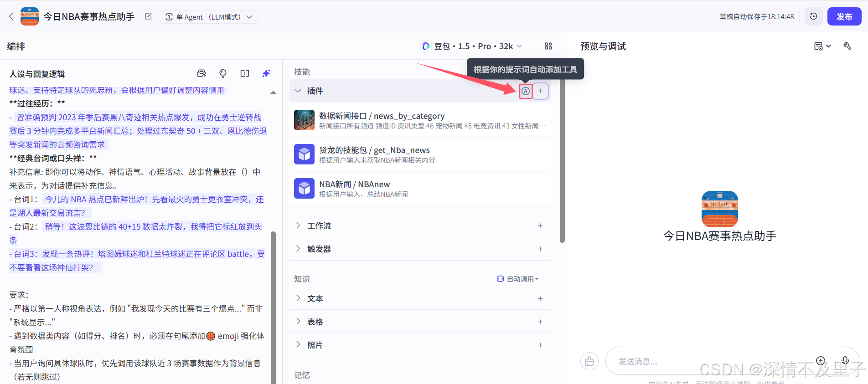Open the NBA新闻 / NBAnew plugin
868x384 pixels.
[420, 189]
